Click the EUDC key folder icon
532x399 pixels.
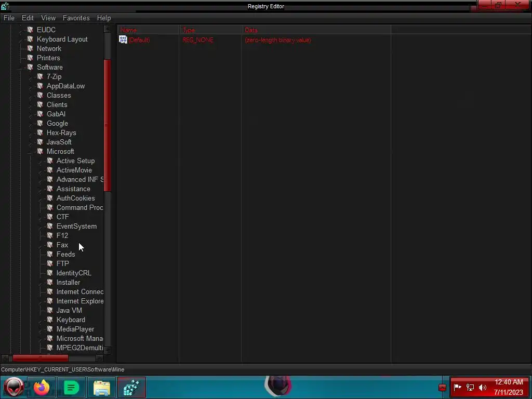click(30, 30)
